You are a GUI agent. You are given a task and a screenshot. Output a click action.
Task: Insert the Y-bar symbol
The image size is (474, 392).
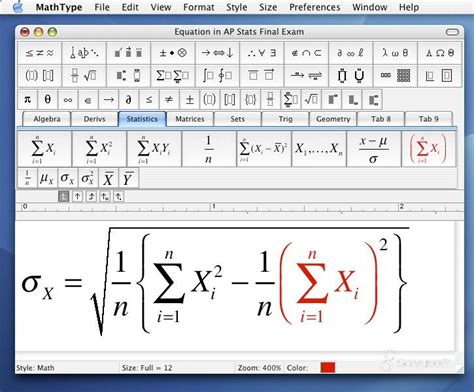[x=128, y=178]
